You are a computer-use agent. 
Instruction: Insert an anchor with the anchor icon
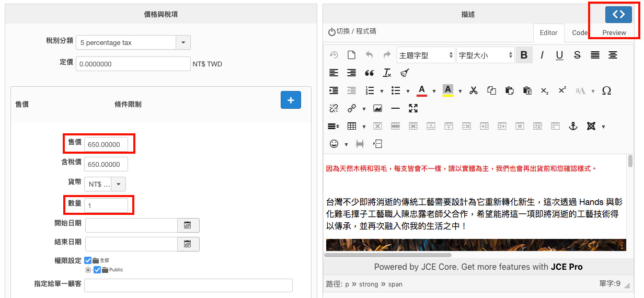point(573,126)
